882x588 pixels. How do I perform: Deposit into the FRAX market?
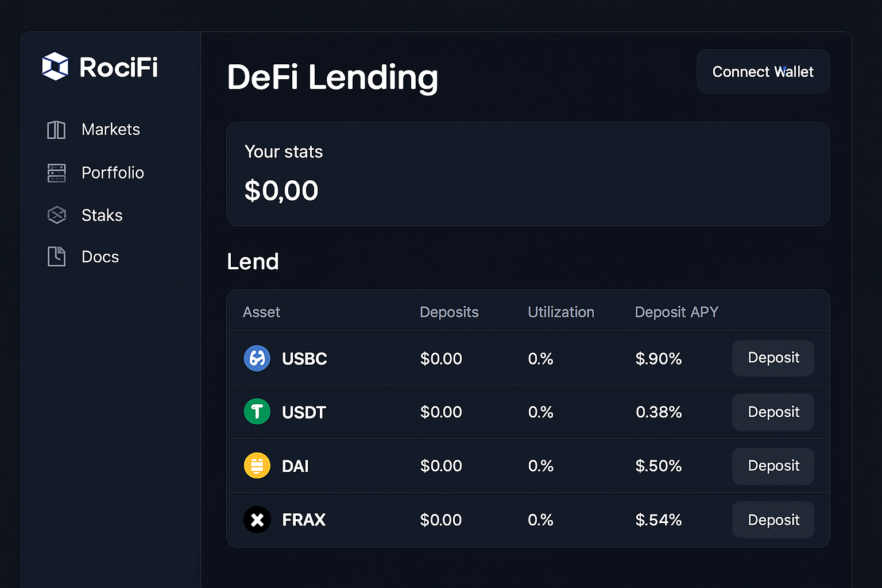point(773,519)
